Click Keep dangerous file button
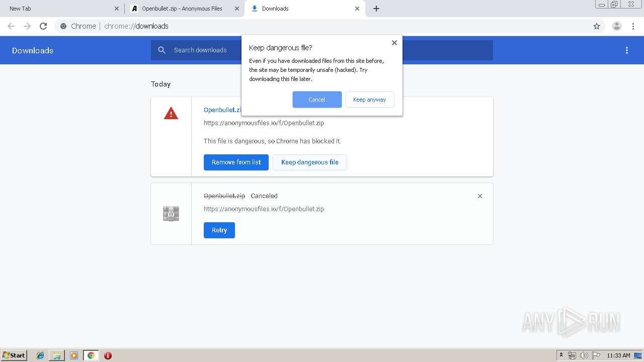 pyautogui.click(x=310, y=162)
